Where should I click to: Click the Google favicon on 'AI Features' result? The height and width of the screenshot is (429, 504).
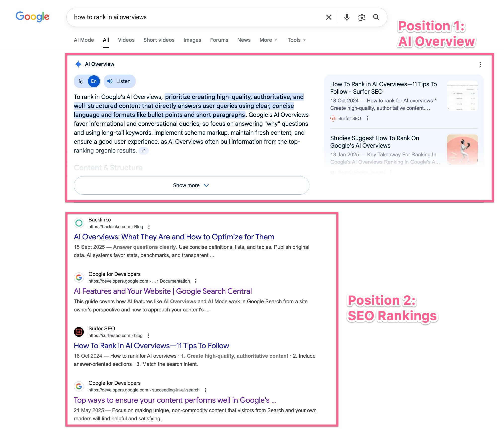(x=79, y=277)
